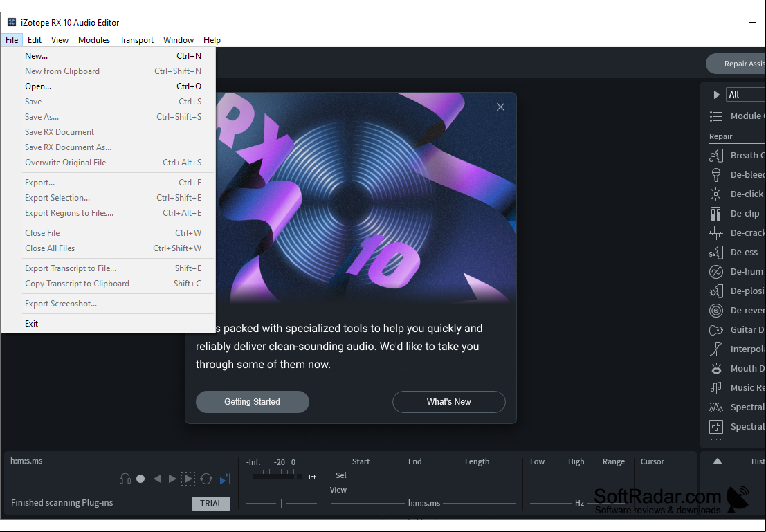Open the View menu
This screenshot has width=766, height=532.
point(60,40)
